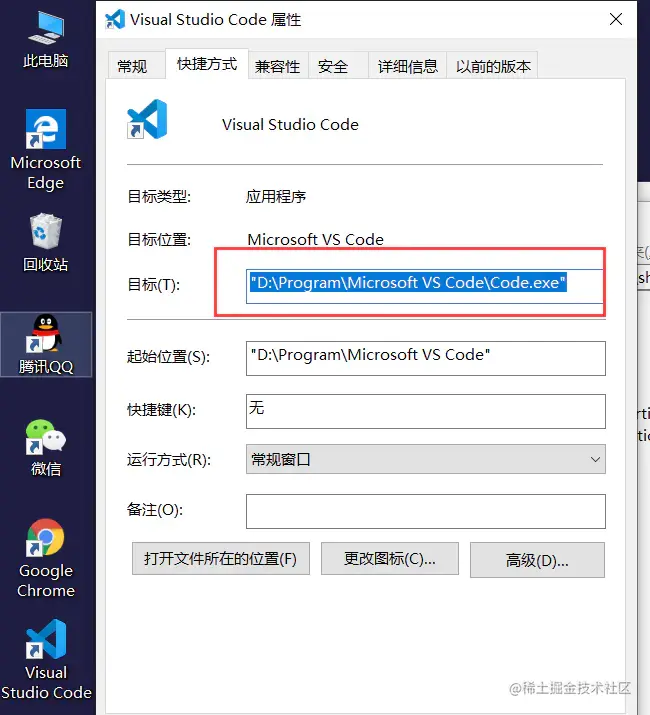Open the 高级 advanced settings button
Viewport: 650px width, 715px height.
click(x=537, y=560)
